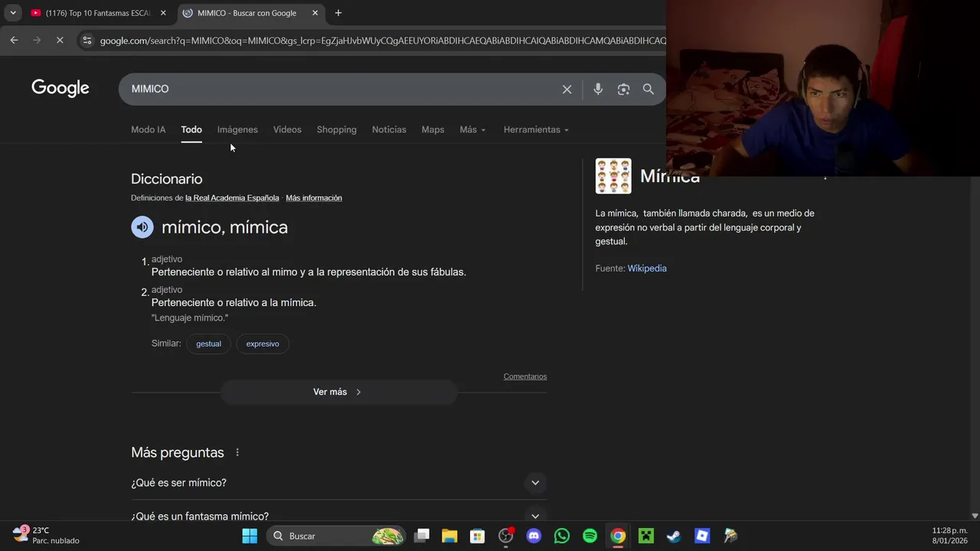This screenshot has height=551, width=980.
Task: Open the Mímica knowledge panel thumbnail
Action: (613, 176)
